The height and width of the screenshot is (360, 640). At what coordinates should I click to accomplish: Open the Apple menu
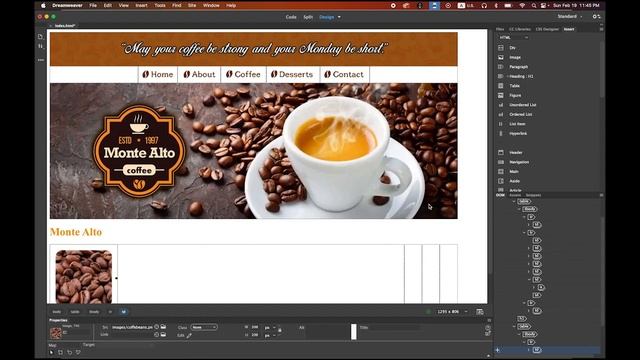(x=43, y=6)
